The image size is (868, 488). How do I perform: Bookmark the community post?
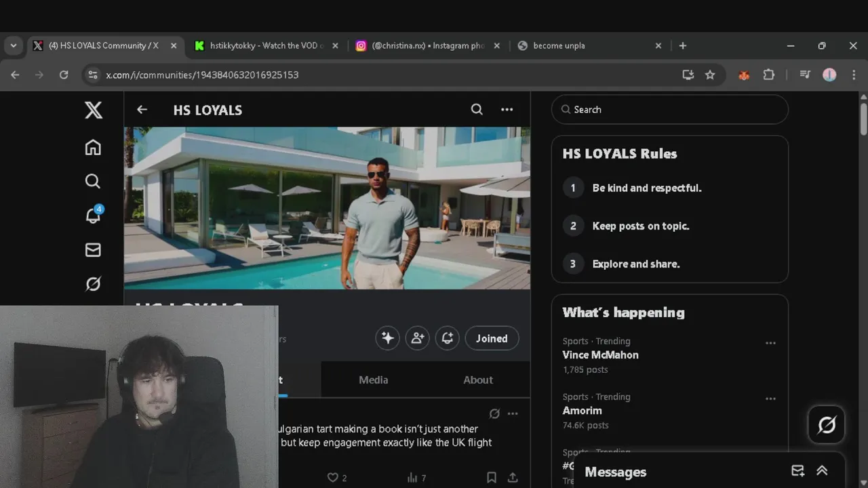[x=492, y=478]
